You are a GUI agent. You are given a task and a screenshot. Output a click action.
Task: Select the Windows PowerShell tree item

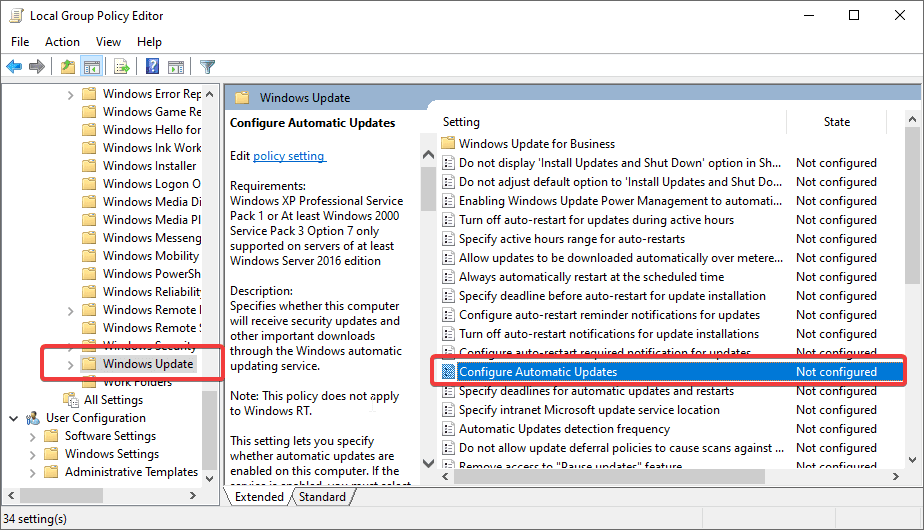coord(152,274)
